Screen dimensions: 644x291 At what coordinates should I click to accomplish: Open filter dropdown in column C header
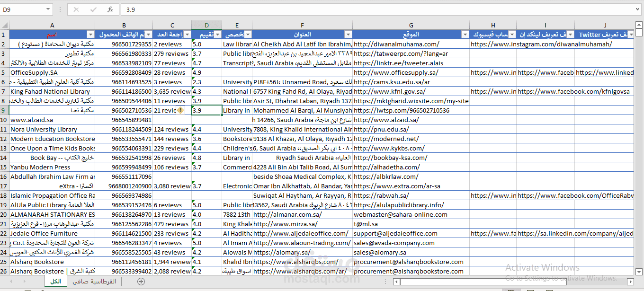[x=187, y=35]
